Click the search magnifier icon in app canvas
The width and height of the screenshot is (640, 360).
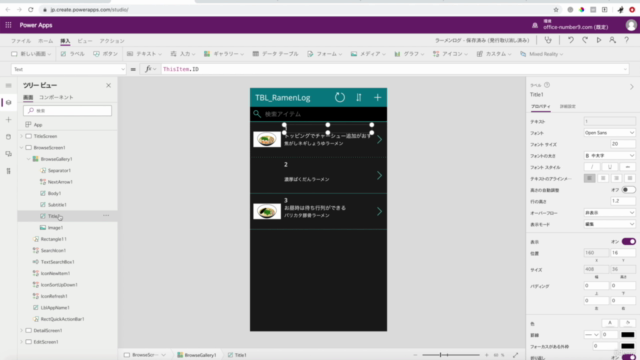click(257, 114)
